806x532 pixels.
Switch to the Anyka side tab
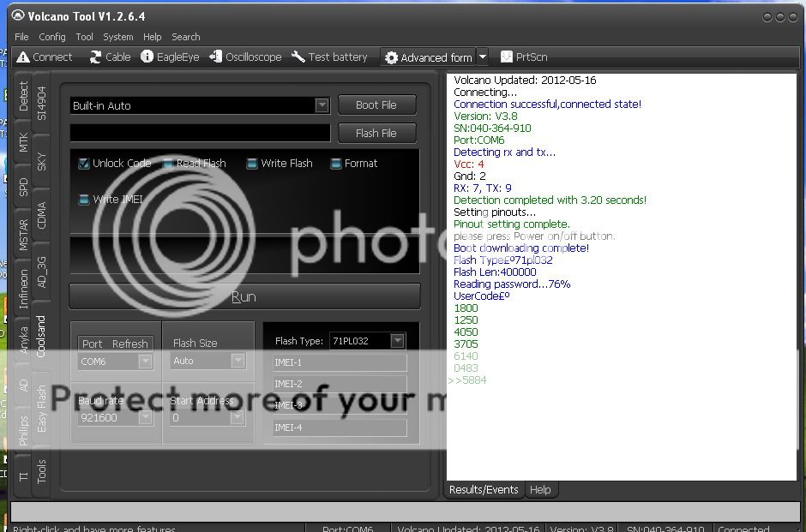click(x=23, y=339)
